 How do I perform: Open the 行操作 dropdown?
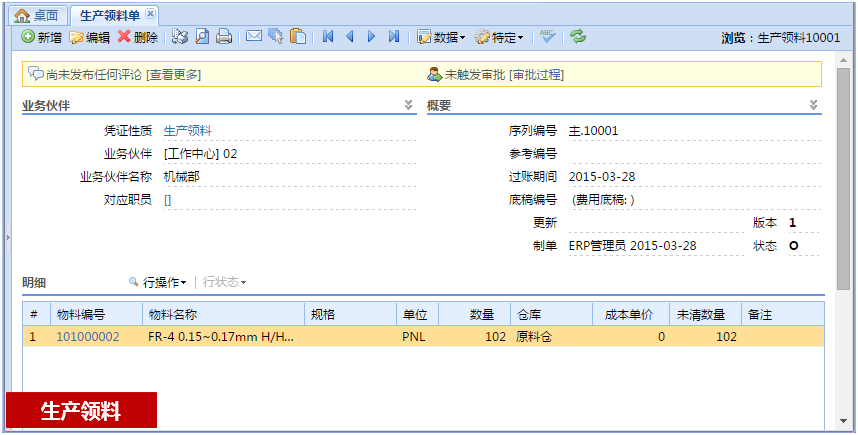click(x=165, y=282)
